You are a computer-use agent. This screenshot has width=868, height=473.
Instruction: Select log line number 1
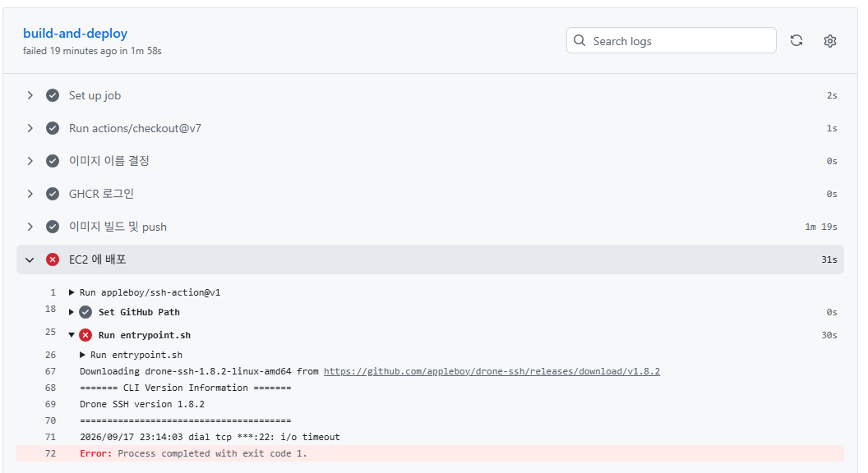pos(53,292)
